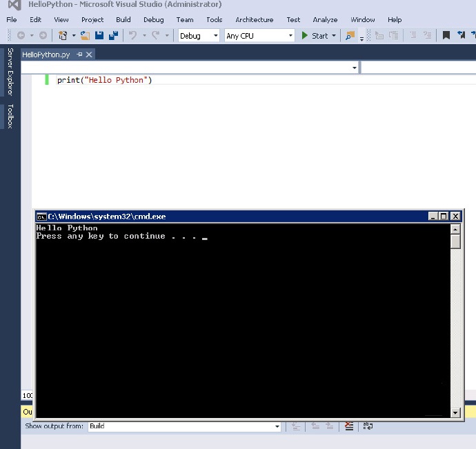Open the Toolbox side panel

10,116
